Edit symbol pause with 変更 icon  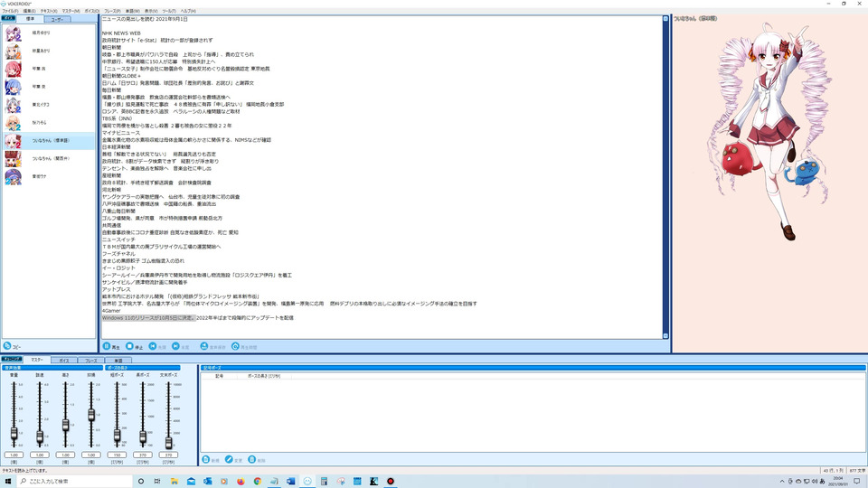pos(229,460)
